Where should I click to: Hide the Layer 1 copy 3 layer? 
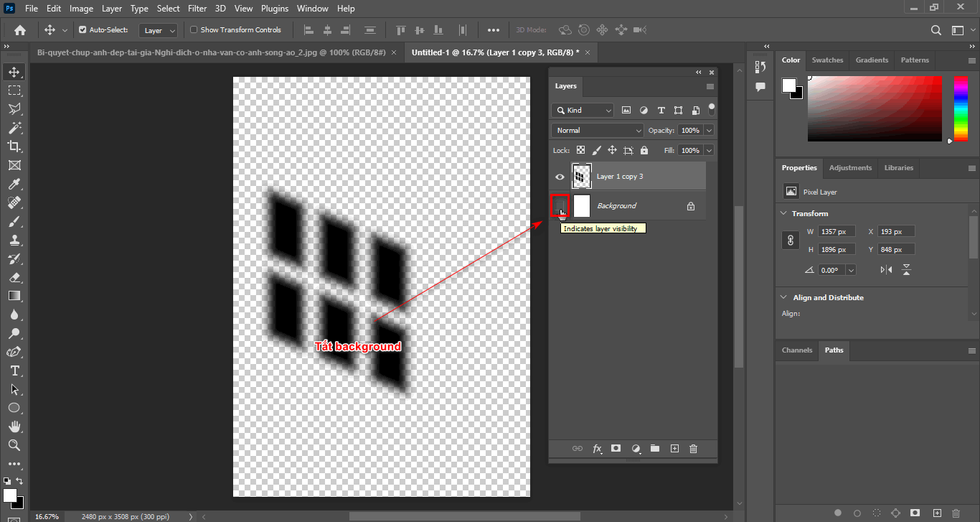560,176
